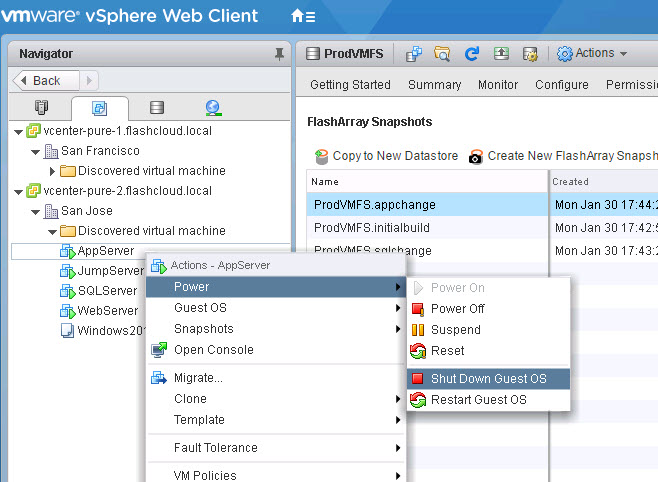The height and width of the screenshot is (482, 658).
Task: Choose Reset in Power submenu
Action: [x=488, y=351]
